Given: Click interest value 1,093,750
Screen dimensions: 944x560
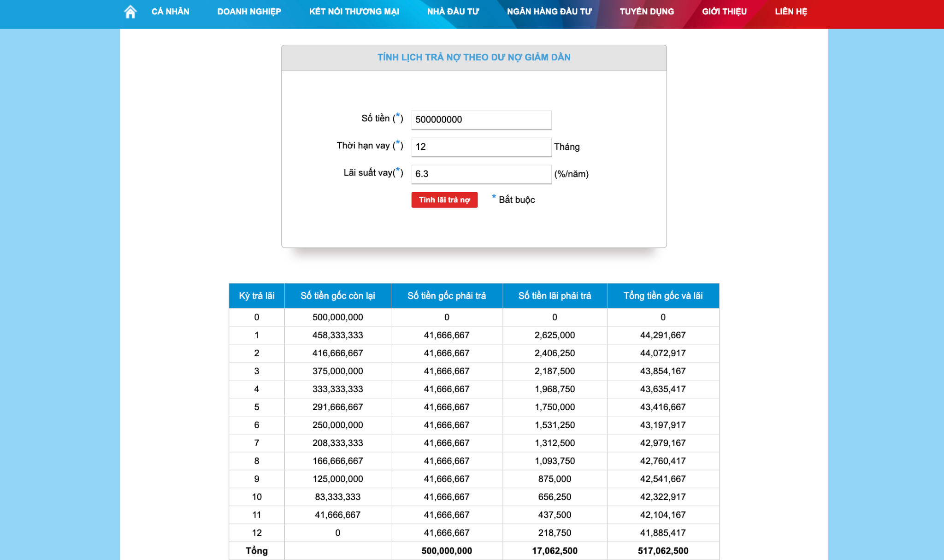Looking at the screenshot, I should [555, 461].
